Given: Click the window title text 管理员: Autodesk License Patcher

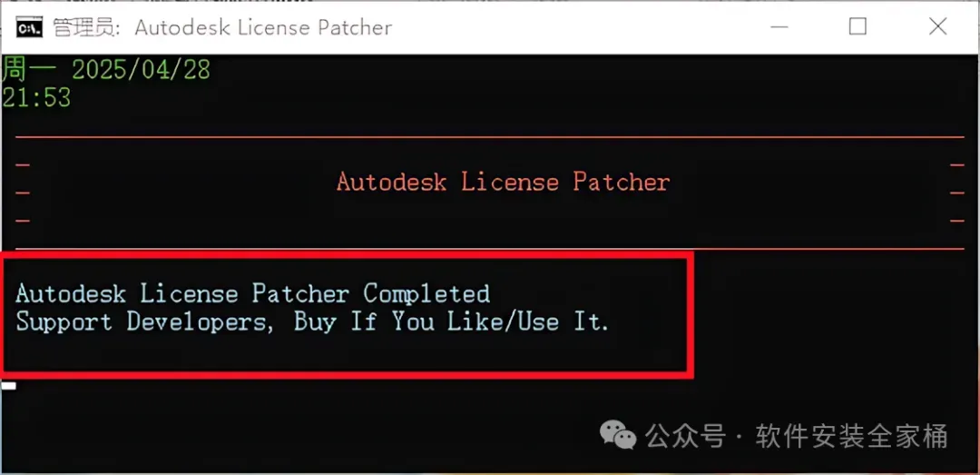Looking at the screenshot, I should (x=222, y=28).
